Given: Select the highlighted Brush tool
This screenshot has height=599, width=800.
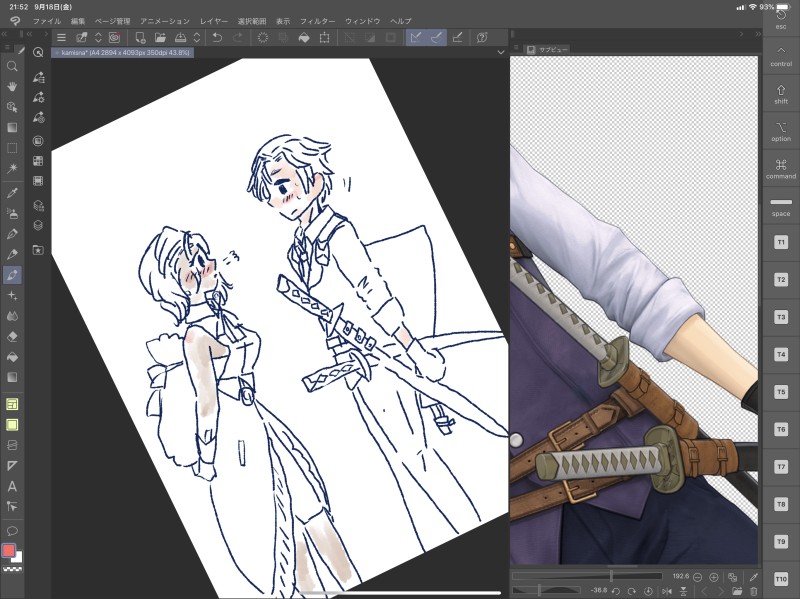Looking at the screenshot, I should [12, 275].
